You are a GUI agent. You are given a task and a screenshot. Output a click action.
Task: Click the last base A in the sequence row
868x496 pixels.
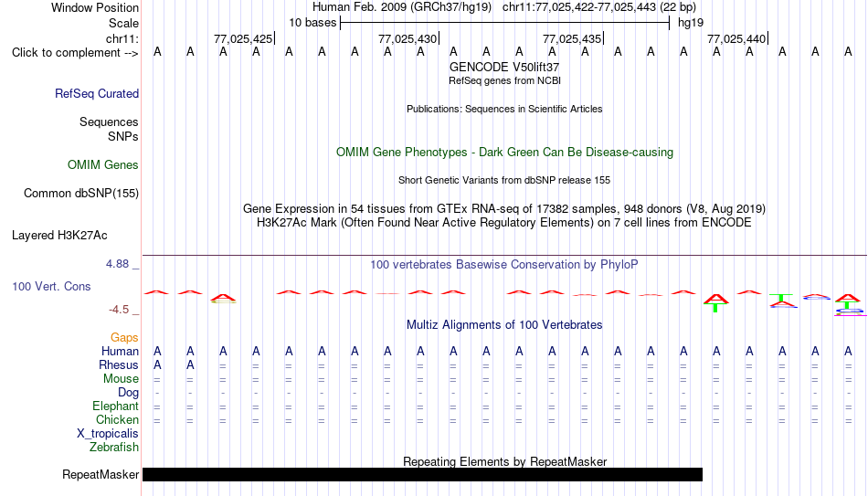tap(848, 52)
